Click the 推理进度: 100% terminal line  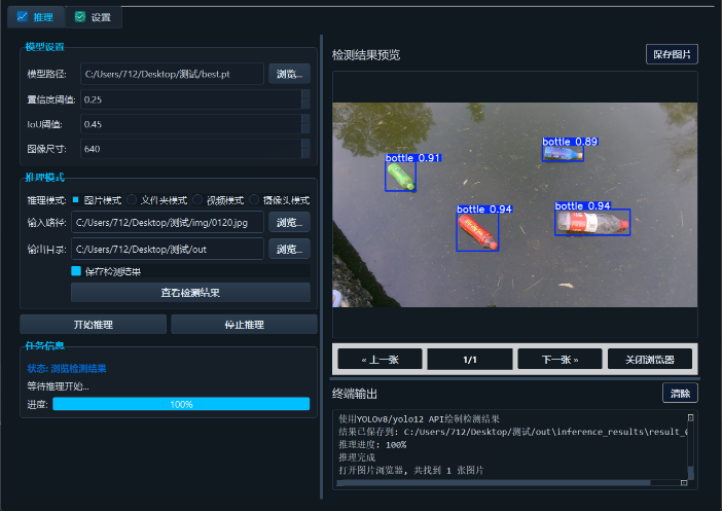(373, 445)
